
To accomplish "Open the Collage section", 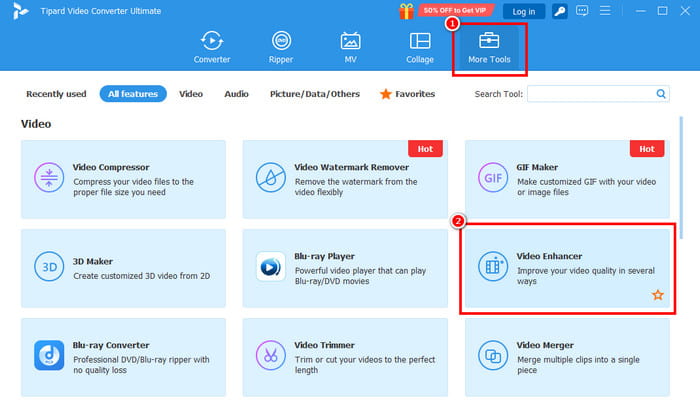I will [x=420, y=47].
